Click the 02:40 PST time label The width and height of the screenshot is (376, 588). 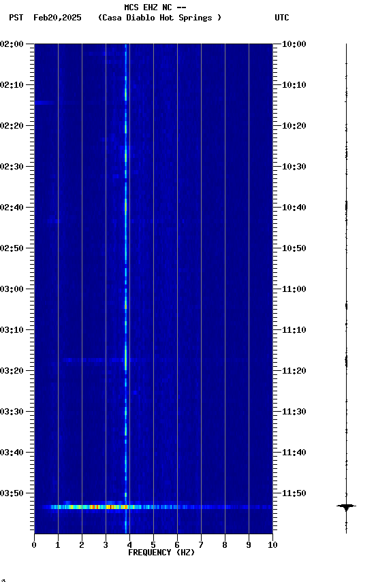tap(12, 208)
